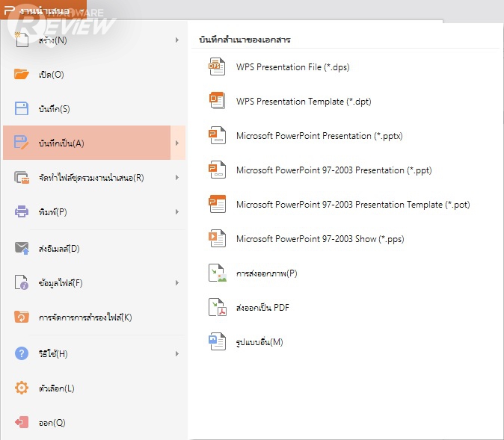Open the package presentation submenu arrow
Screen dimensions: 504x440
(177, 178)
